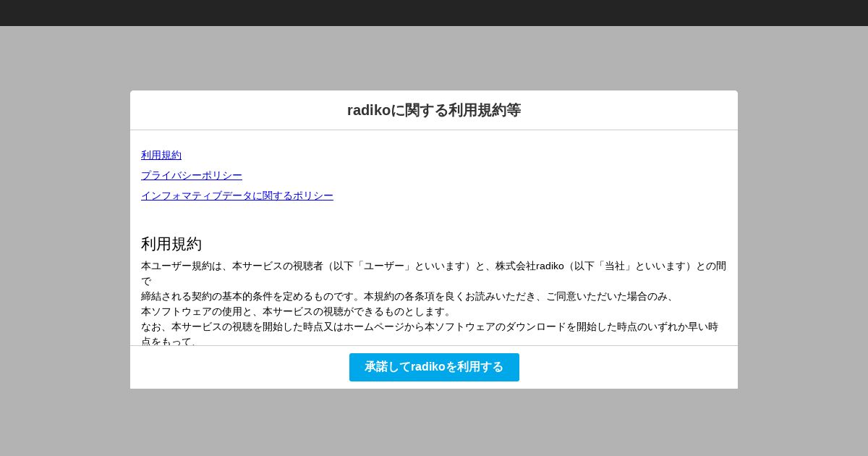Image resolution: width=868 pixels, height=456 pixels.
Task: Open the 利用規約 link
Action: 161,155
